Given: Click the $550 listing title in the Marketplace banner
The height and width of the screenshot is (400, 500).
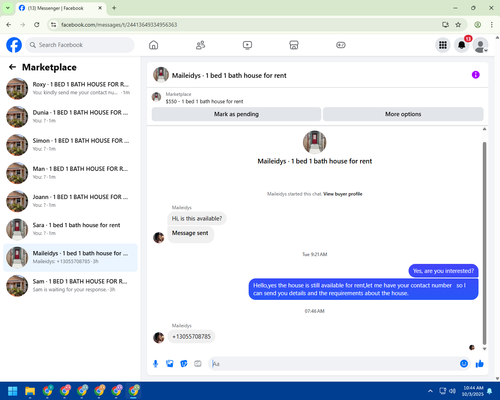Looking at the screenshot, I should (x=204, y=101).
